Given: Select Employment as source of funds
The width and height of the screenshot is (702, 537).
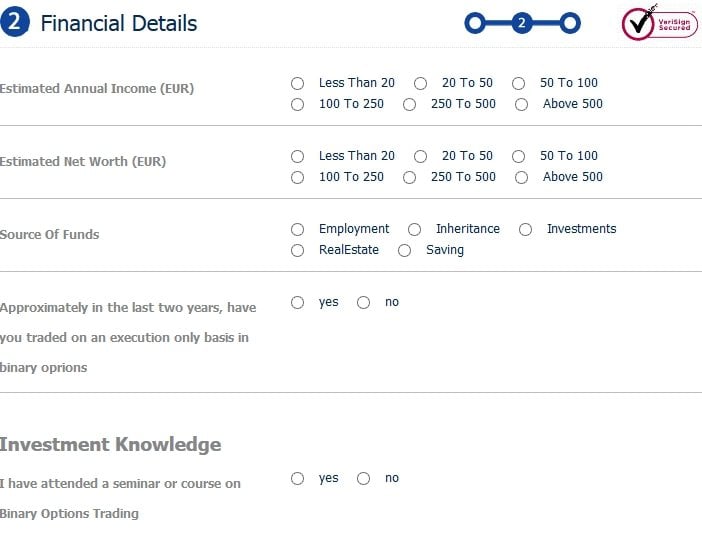Looking at the screenshot, I should pos(297,229).
